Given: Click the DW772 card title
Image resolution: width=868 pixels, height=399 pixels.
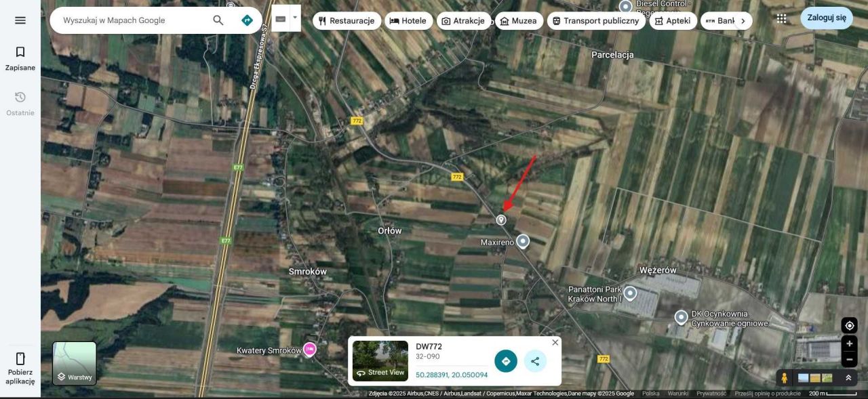Looking at the screenshot, I should pyautogui.click(x=429, y=346).
